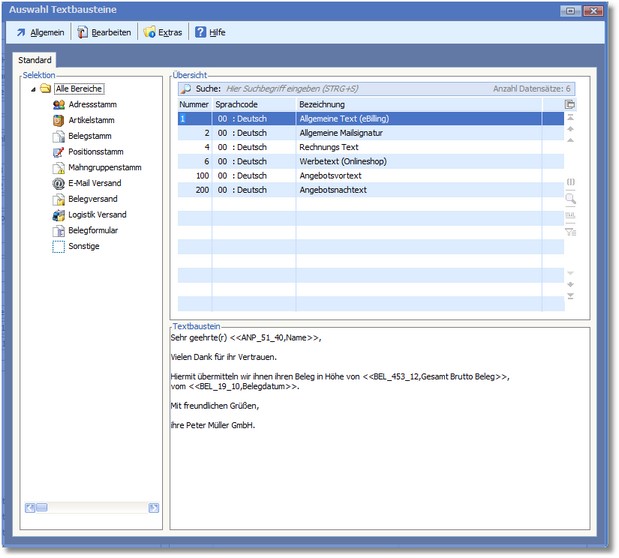This screenshot has height=558, width=619.
Task: Click the Positionsstamm pencil icon
Action: tap(59, 152)
